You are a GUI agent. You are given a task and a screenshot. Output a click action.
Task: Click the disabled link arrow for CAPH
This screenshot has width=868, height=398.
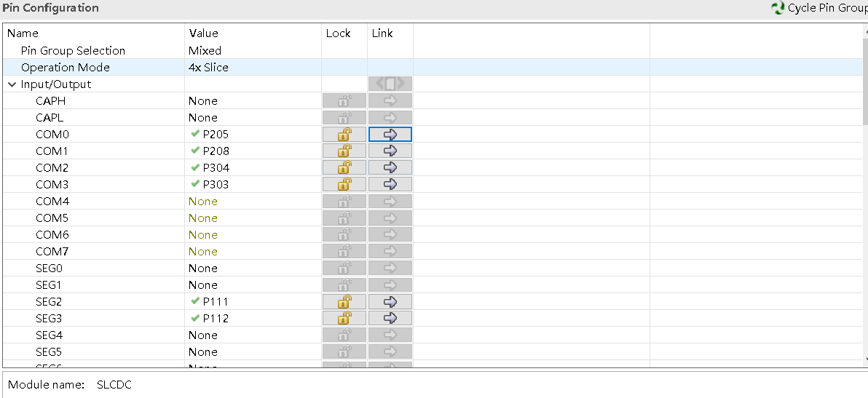coord(390,100)
